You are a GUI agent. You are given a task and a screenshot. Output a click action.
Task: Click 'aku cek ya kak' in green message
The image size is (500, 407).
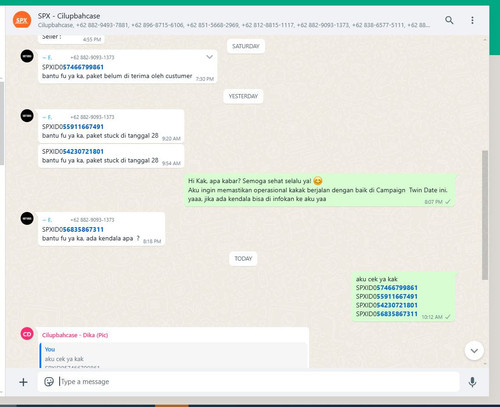pos(377,279)
